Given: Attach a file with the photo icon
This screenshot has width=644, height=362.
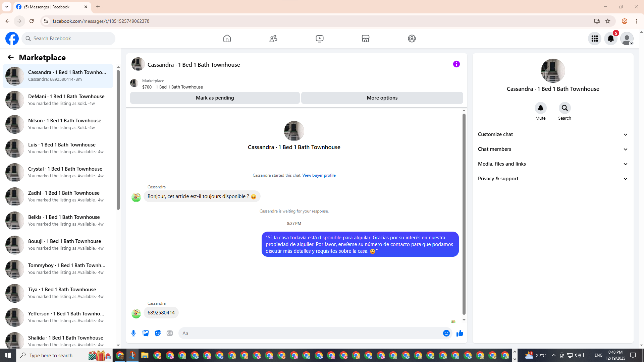Looking at the screenshot, I should pos(146,333).
